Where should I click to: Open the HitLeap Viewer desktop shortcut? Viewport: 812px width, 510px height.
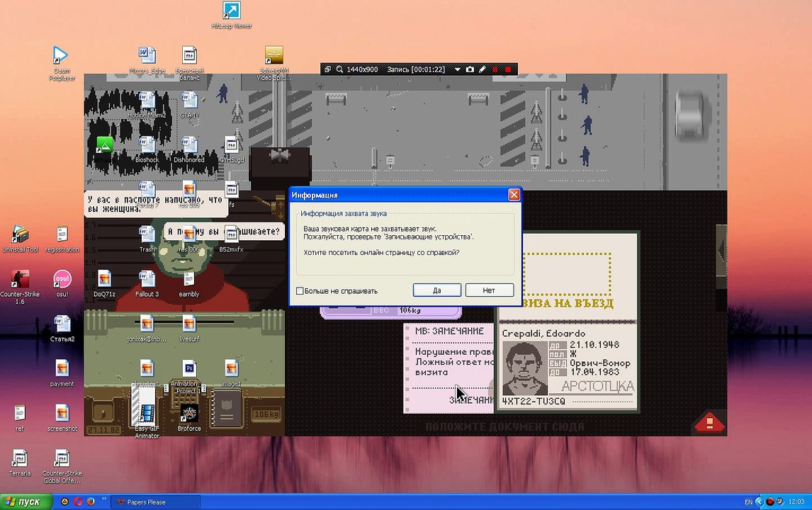coord(232,15)
